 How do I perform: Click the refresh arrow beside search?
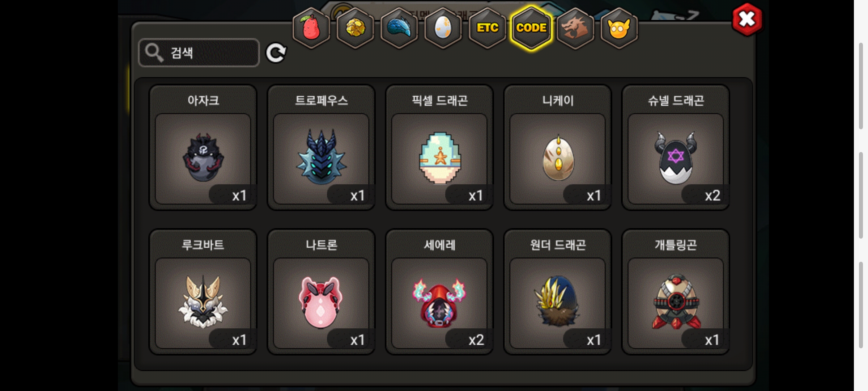pyautogui.click(x=276, y=53)
